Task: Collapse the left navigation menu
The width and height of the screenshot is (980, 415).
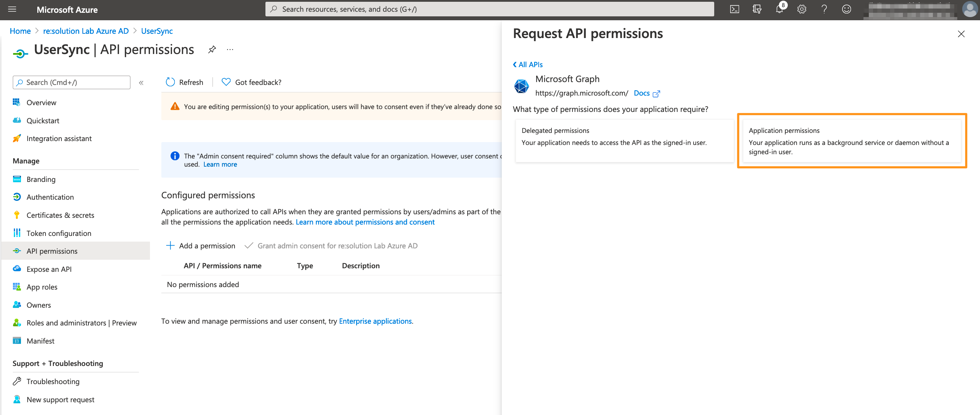Action: (141, 82)
